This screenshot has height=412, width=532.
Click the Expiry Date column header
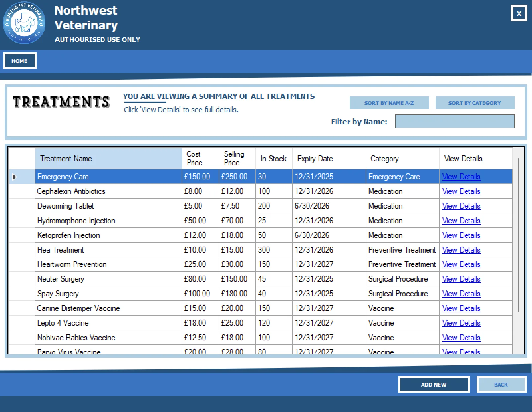coord(329,158)
